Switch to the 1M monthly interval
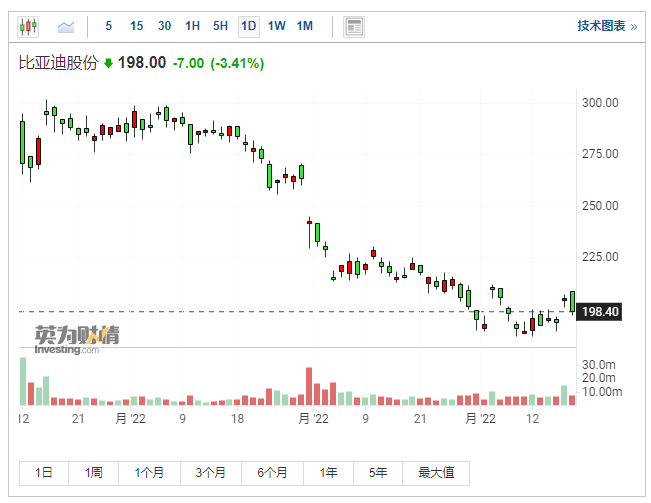This screenshot has height=503, width=651. point(305,26)
